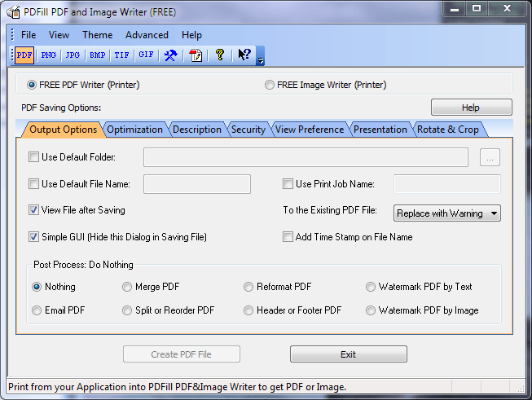The image size is (532, 400).
Task: Select Header or Footer PDF option
Action: point(248,310)
